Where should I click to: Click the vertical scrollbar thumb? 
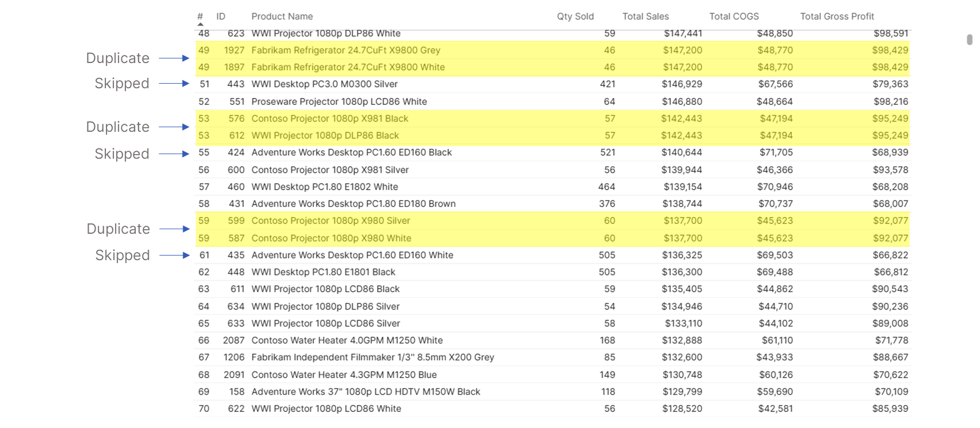pos(970,40)
